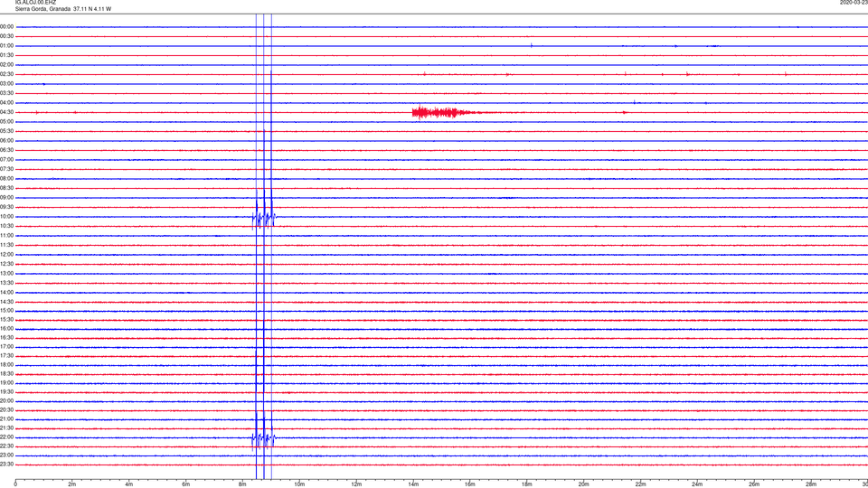Click the 10m tick label on the minute axis
The height and width of the screenshot is (488, 868).
[299, 484]
